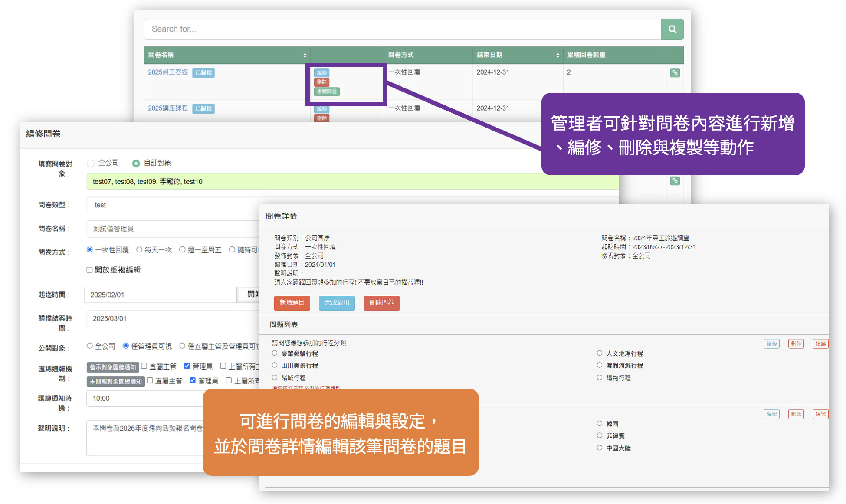Viewport: 846px width, 504px height.
Task: Click blue 編修 tag for 2025員工春遊
Action: click(x=321, y=72)
